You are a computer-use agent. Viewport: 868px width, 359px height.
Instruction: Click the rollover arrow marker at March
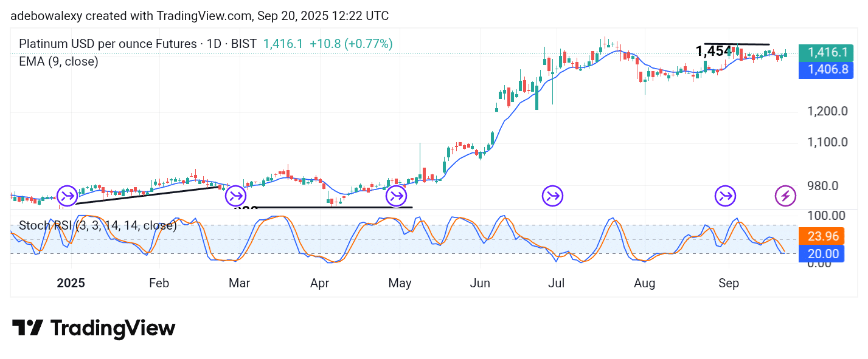(235, 196)
